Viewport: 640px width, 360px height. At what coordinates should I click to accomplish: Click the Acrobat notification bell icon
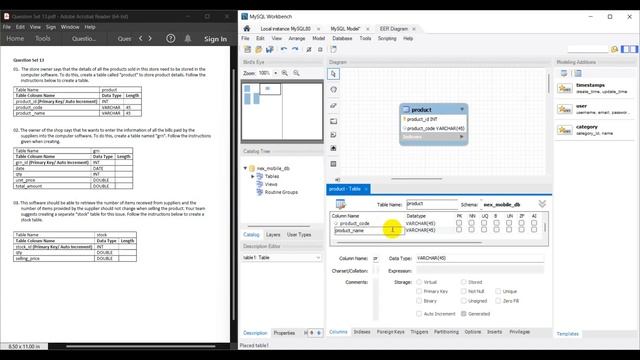click(x=188, y=38)
